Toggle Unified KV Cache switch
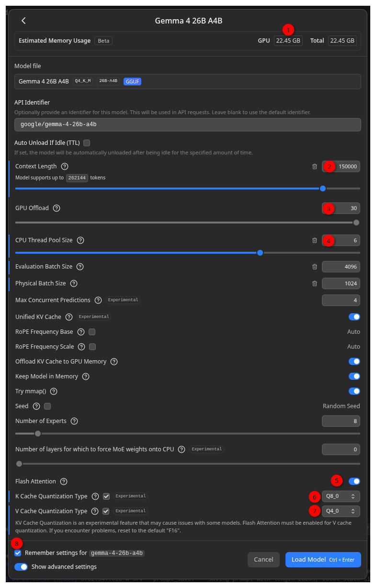Viewport: 376px width, 588px height. click(x=354, y=317)
